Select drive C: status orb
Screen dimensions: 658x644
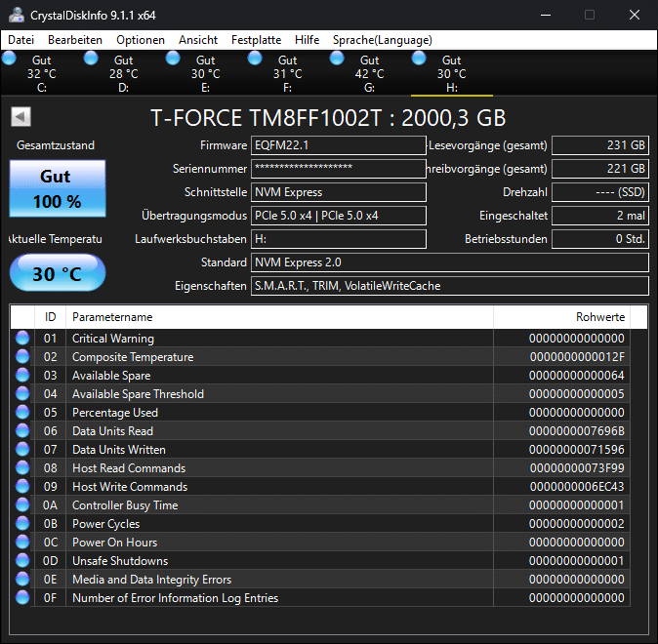pos(10,59)
